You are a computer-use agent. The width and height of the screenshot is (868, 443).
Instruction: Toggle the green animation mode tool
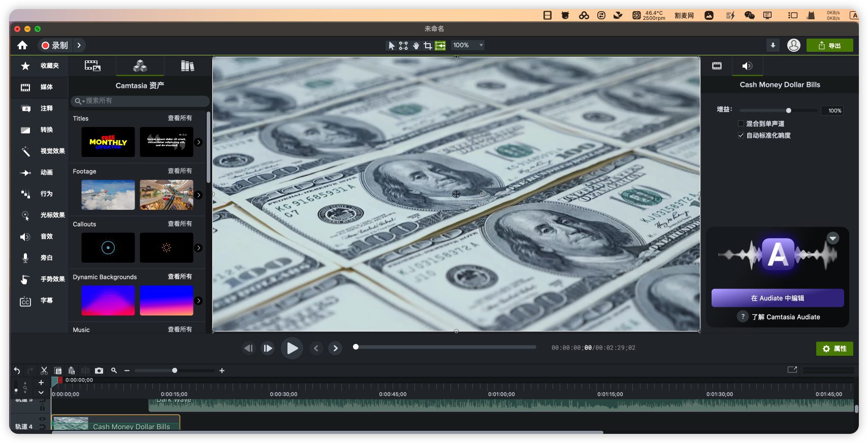[440, 46]
